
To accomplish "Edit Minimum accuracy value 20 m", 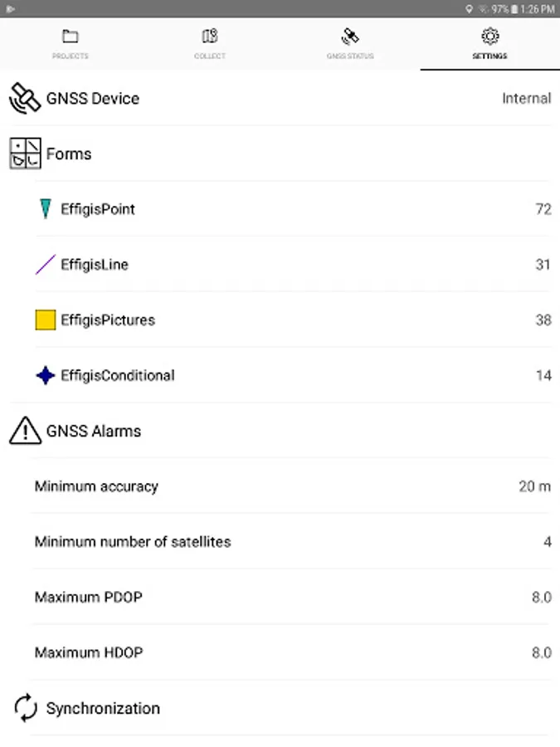I will (x=534, y=486).
